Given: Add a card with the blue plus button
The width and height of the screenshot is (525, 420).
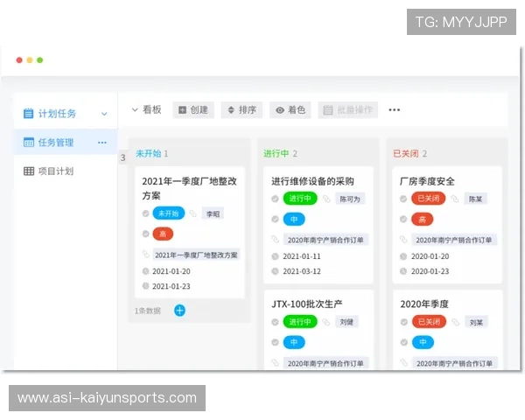Looking at the screenshot, I should point(179,311).
